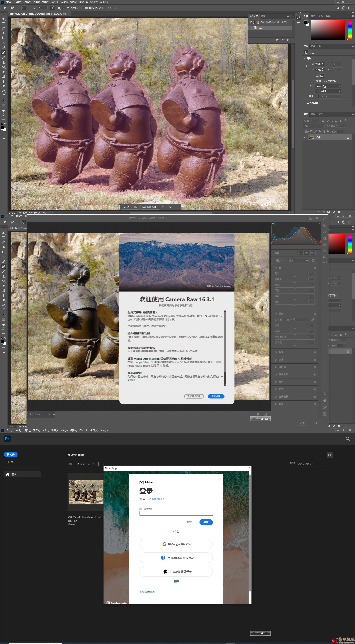Switch to 通道 tab in layers panel
Viewport: 355px width, 644px height.
click(313, 114)
